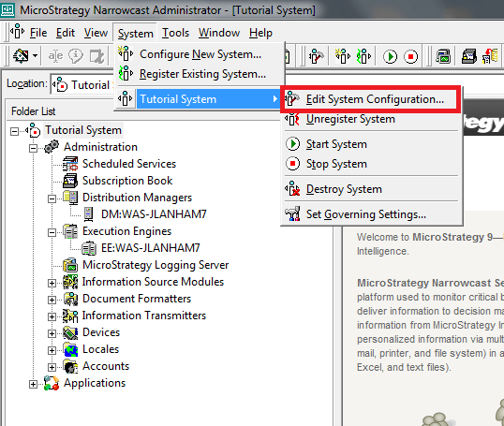This screenshot has height=426, width=504.
Task: Click the Register Existing System toolbar icon
Action: point(363,57)
